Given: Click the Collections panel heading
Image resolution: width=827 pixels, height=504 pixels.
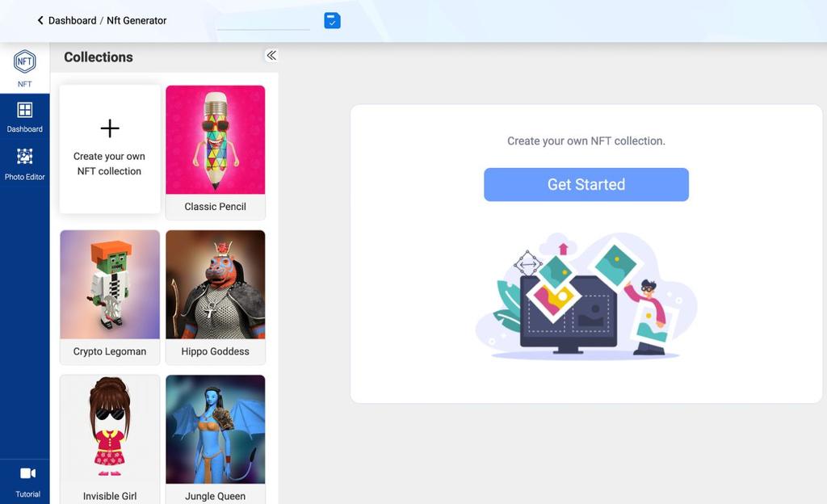Looking at the screenshot, I should click(x=99, y=57).
